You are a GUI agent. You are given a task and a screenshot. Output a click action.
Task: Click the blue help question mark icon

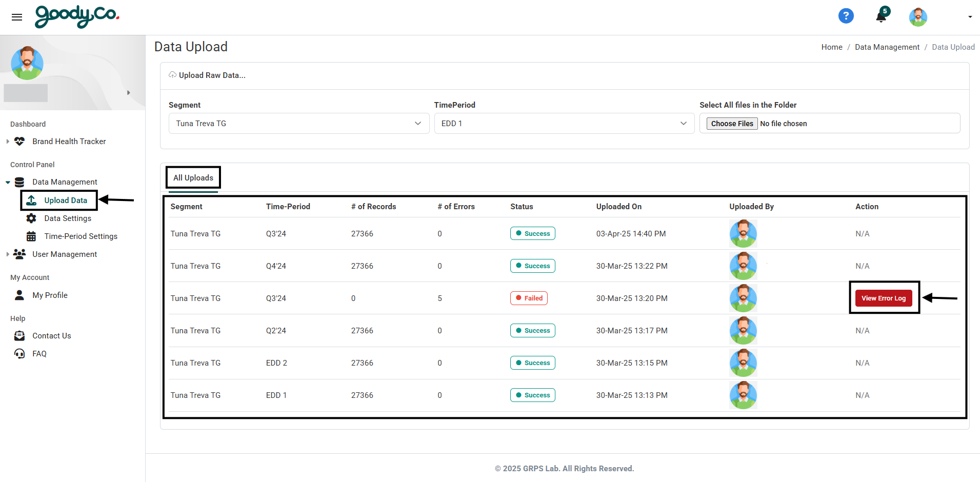coord(846,16)
